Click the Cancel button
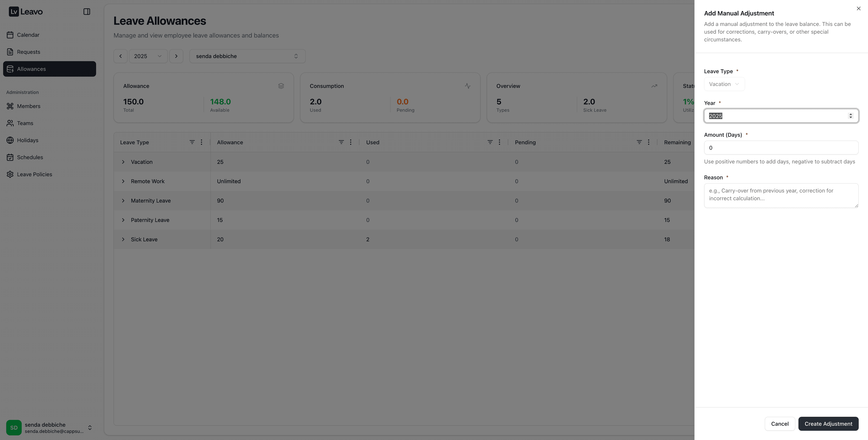 [779, 424]
